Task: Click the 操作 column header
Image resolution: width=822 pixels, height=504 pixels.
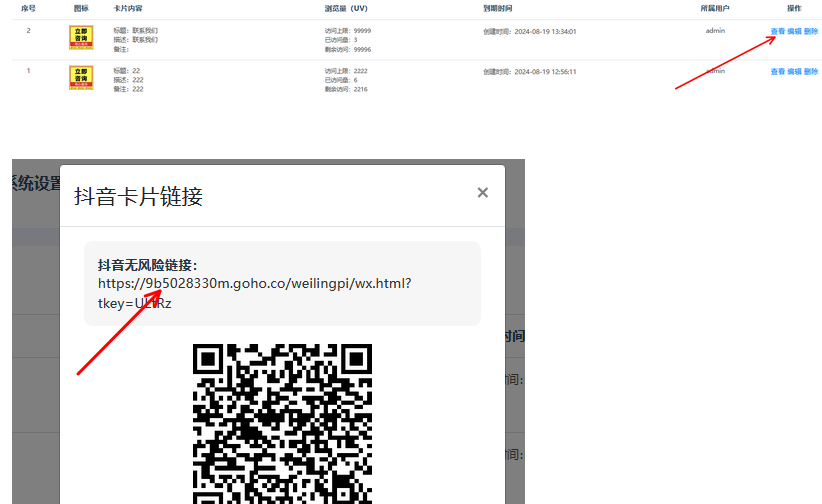Action: [794, 8]
